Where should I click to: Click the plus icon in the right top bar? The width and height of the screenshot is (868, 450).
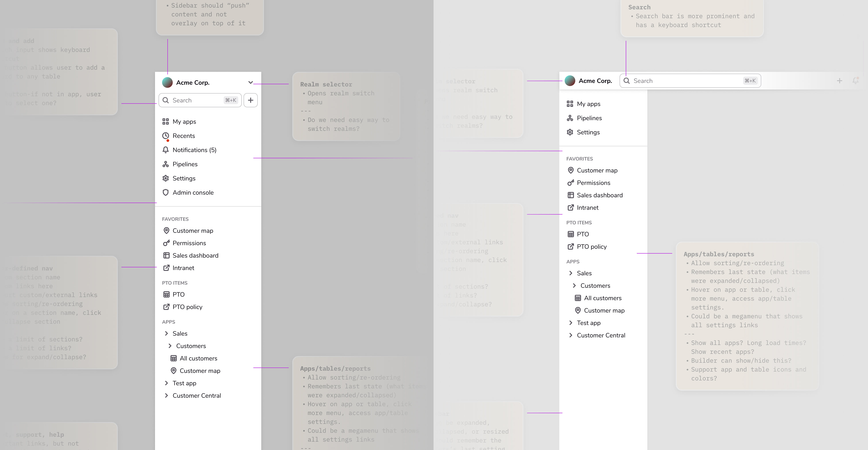click(839, 81)
